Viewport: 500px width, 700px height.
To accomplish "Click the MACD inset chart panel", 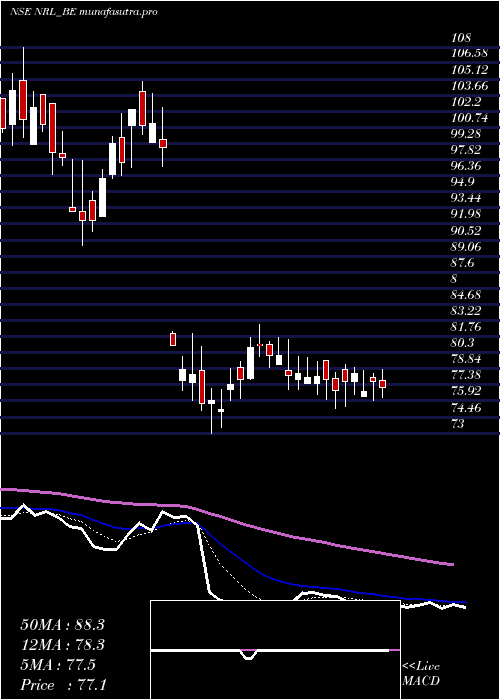I will click(x=275, y=650).
